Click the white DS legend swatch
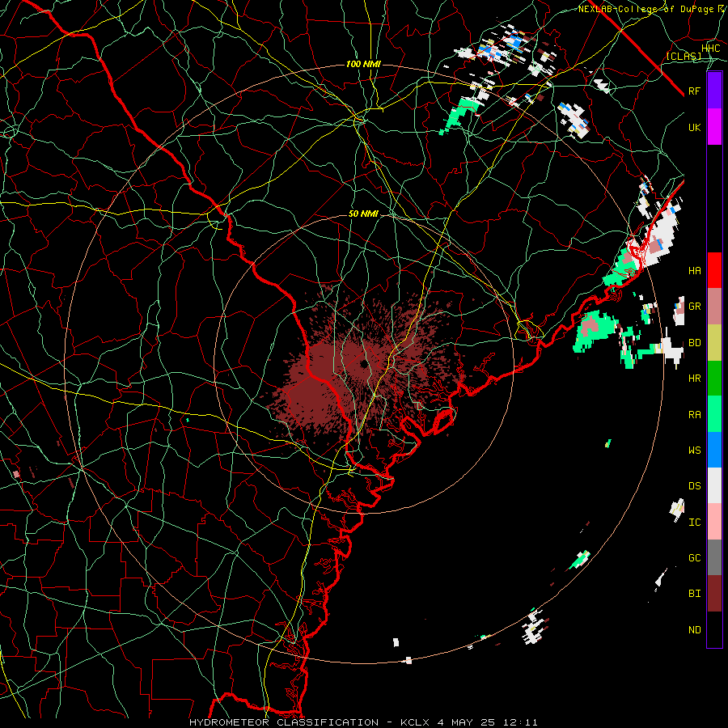The width and height of the screenshot is (728, 728). [714, 485]
